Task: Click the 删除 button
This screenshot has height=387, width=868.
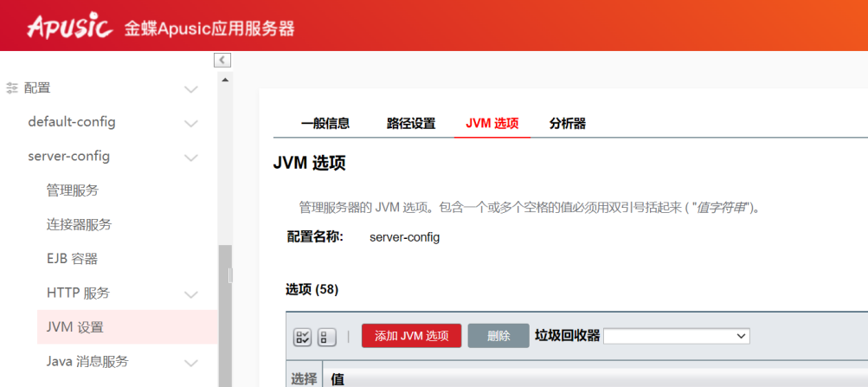Action: [498, 336]
